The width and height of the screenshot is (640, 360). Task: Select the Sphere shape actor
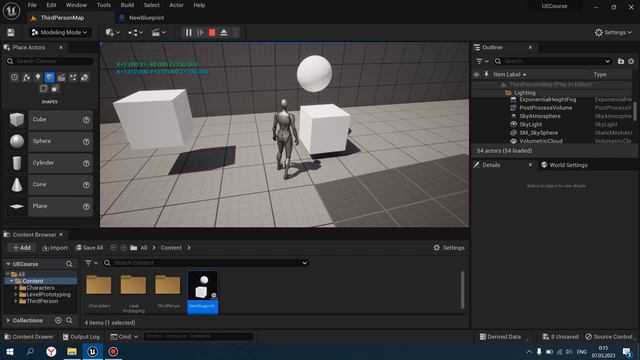(49, 141)
